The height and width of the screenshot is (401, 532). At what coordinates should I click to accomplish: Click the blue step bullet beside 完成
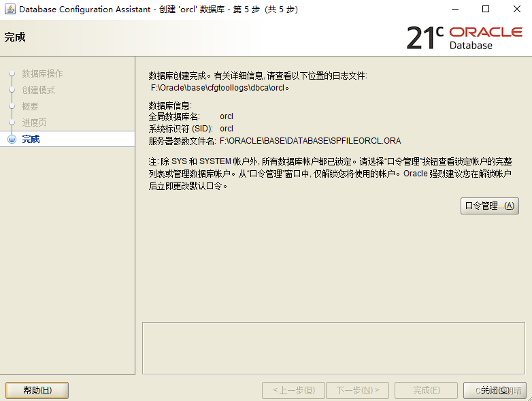(x=12, y=139)
